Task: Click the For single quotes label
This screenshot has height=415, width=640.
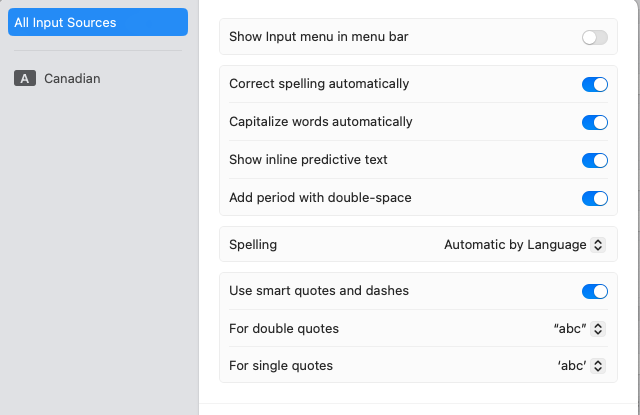Action: tap(281, 366)
